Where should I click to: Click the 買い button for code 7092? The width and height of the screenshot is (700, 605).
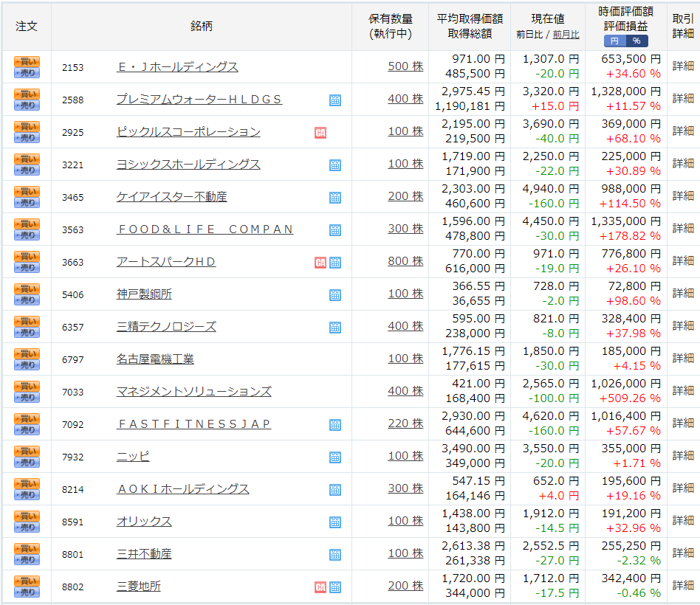pyautogui.click(x=27, y=418)
